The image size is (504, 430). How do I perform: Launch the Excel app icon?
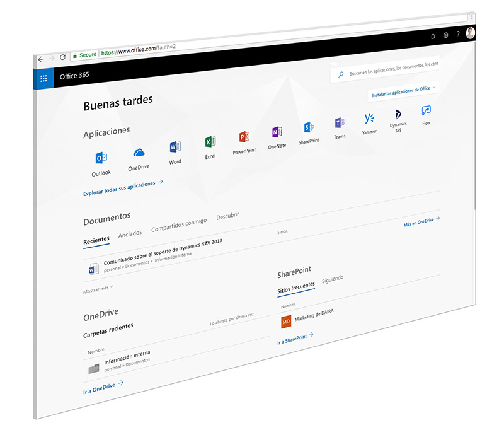pos(210,141)
